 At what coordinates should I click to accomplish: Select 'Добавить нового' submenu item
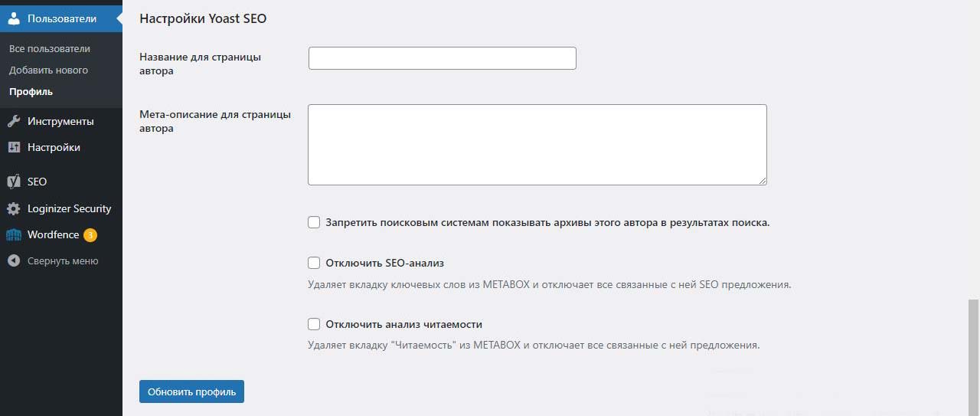tap(48, 70)
